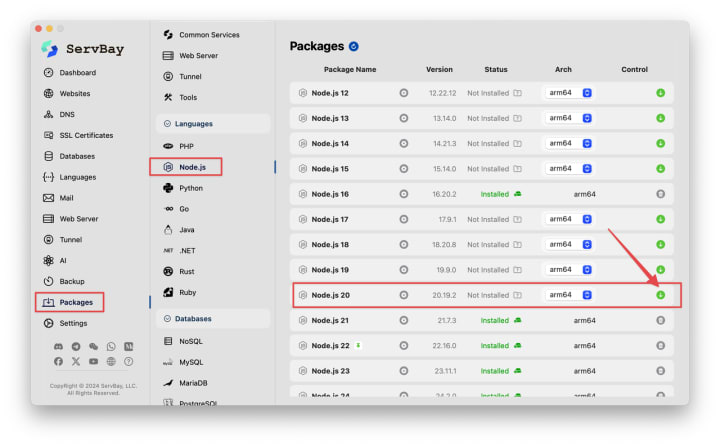Image resolution: width=720 pixels, height=446 pixels.
Task: Open the X (Twitter) icon in sidebar
Action: pos(76,361)
